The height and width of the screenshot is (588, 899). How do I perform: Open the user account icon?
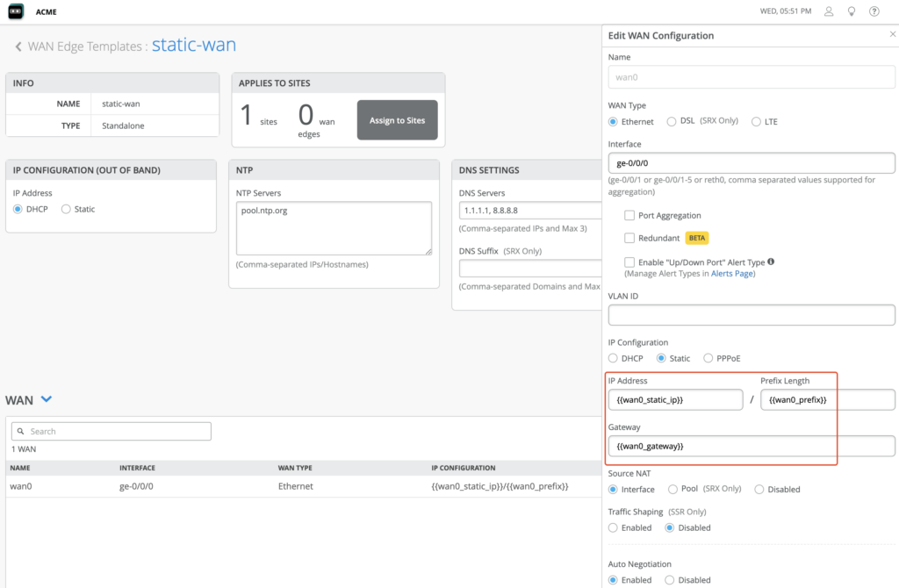(x=829, y=11)
